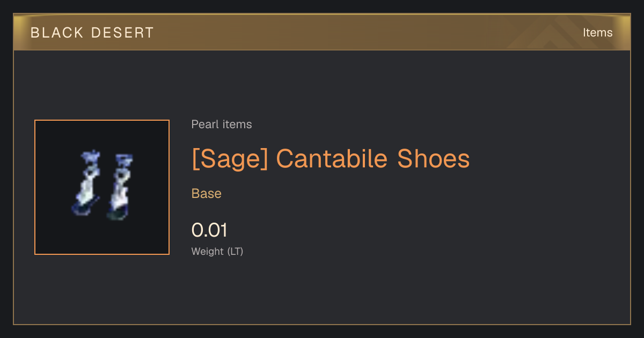This screenshot has width=644, height=338.
Task: Click the word Pearl above the item name
Action: pos(204,124)
